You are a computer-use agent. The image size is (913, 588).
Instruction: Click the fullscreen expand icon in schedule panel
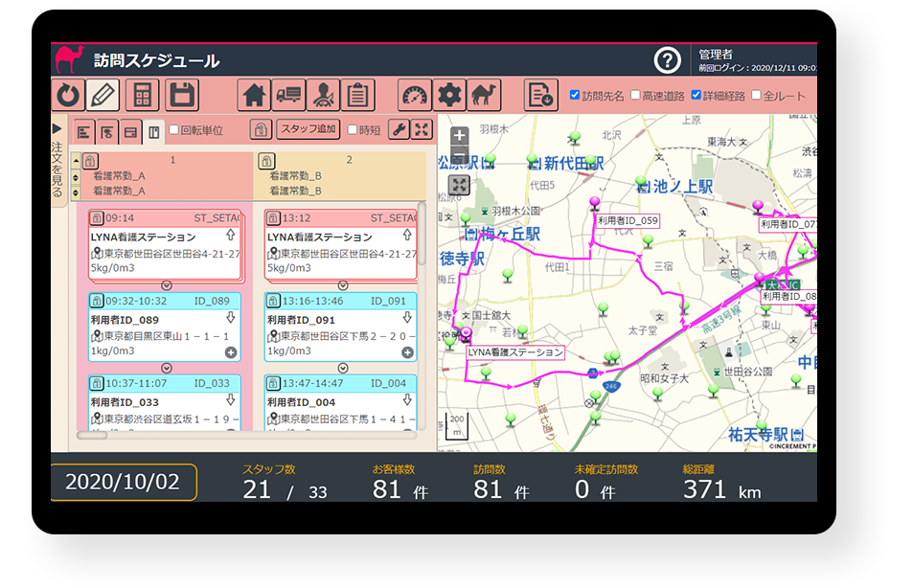coord(422,129)
